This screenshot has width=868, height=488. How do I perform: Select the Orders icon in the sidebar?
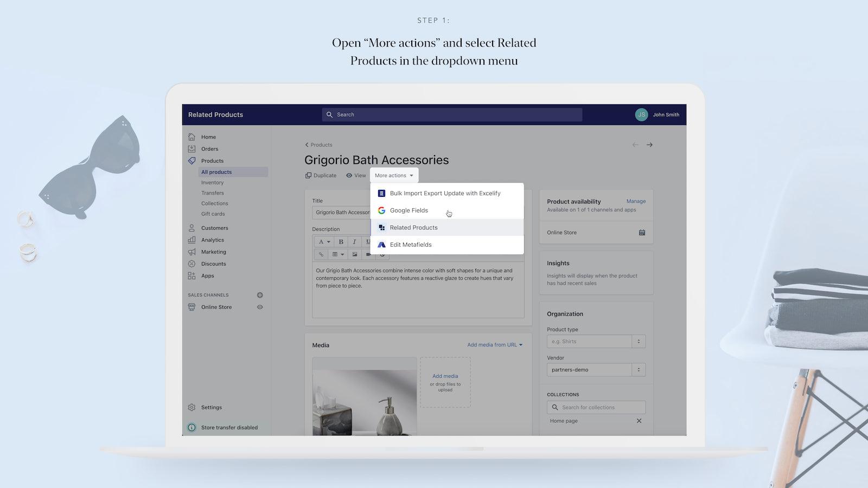[x=192, y=149]
